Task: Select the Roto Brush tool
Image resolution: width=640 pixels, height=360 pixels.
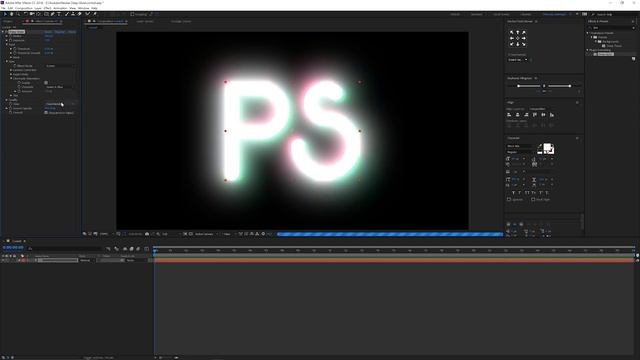Action: [88, 14]
